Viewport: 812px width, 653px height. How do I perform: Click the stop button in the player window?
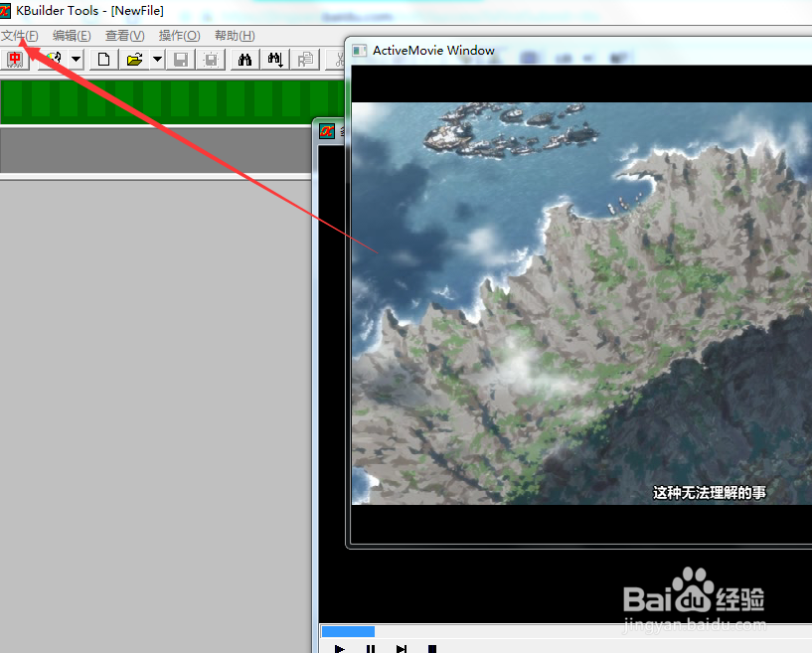coord(432,648)
